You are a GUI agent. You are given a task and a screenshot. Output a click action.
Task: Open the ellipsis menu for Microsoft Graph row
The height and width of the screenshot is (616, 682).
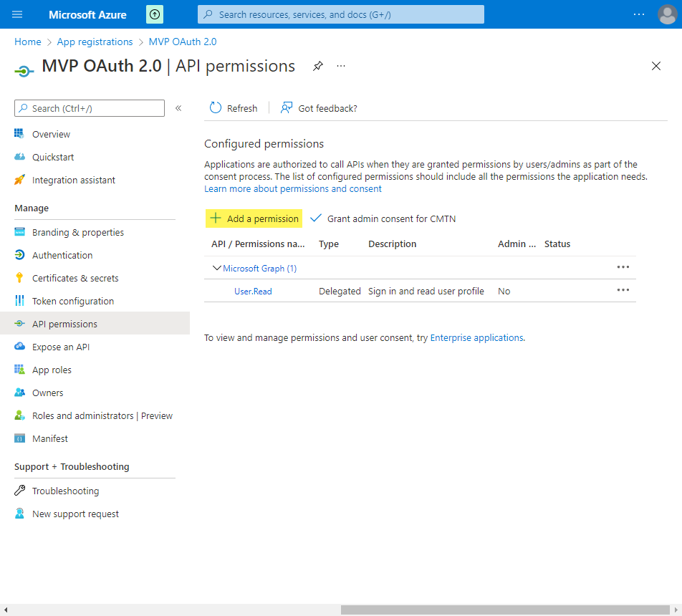pos(623,267)
